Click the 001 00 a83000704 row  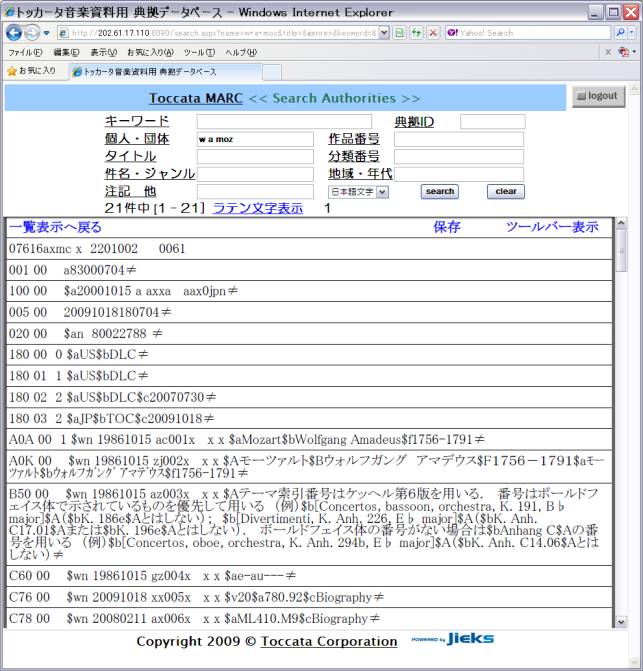[309, 270]
